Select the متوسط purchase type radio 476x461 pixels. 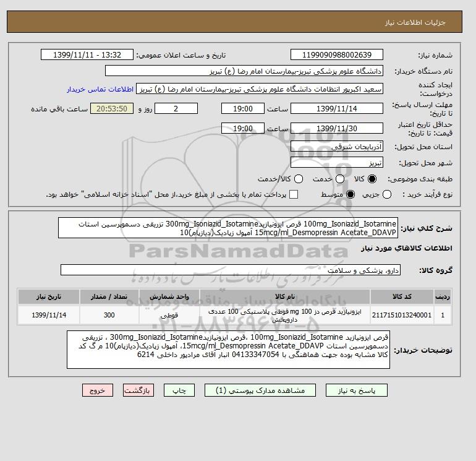click(x=351, y=194)
